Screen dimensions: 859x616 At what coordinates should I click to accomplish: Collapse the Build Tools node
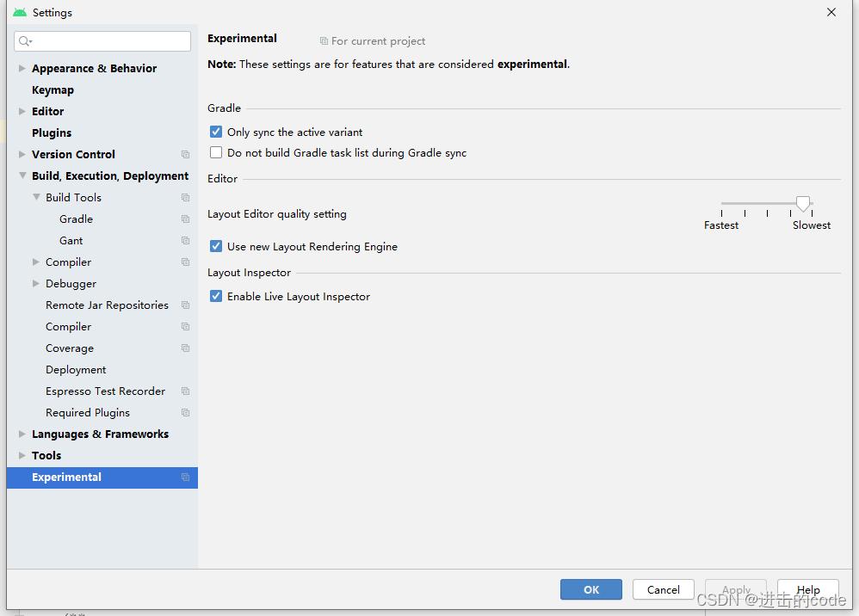click(36, 197)
